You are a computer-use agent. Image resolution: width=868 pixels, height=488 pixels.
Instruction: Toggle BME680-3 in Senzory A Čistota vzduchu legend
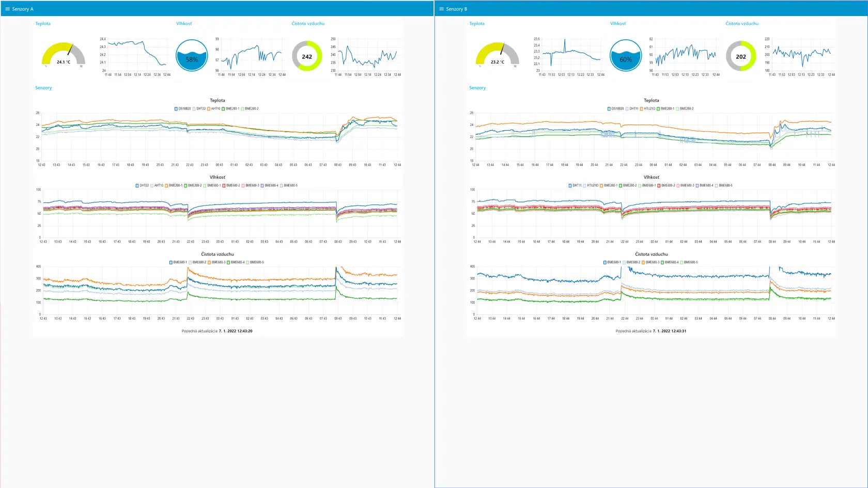click(x=216, y=262)
